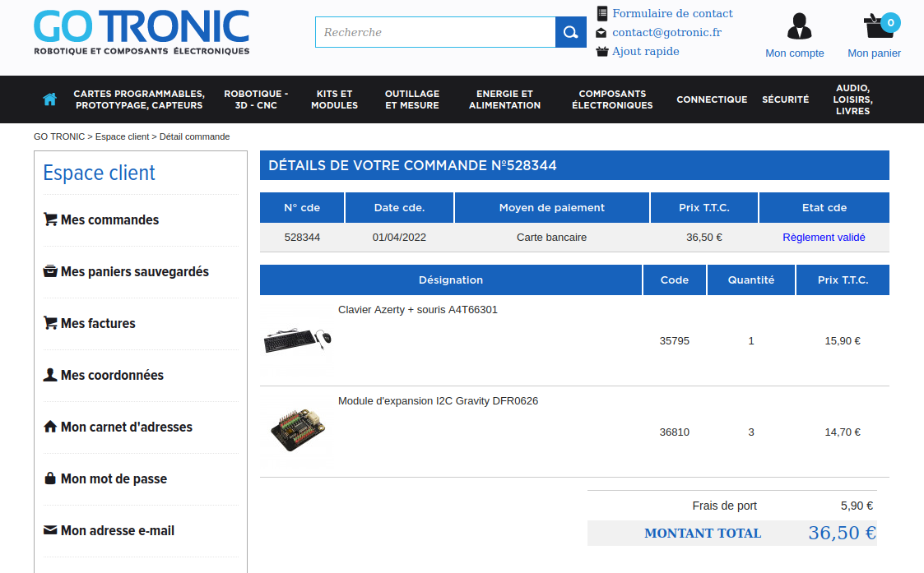The height and width of the screenshot is (573, 924).
Task: Open Mon carnet d'adresses
Action: [x=126, y=427]
